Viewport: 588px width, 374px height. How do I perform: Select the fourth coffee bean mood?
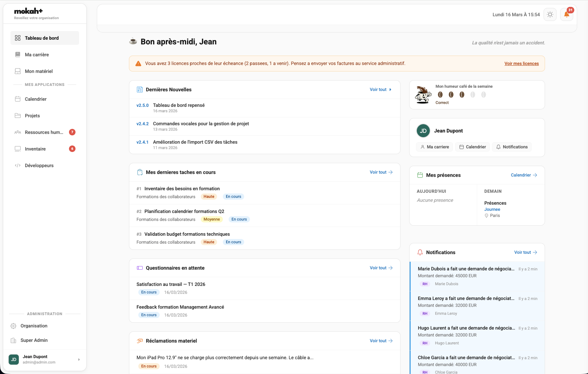pos(472,95)
